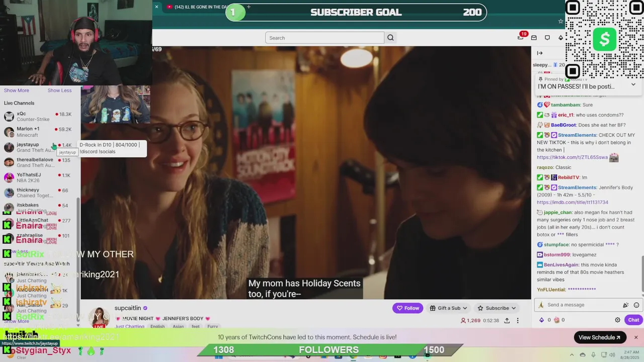Expand the pinned message chevron
644x362 pixels.
(633, 84)
